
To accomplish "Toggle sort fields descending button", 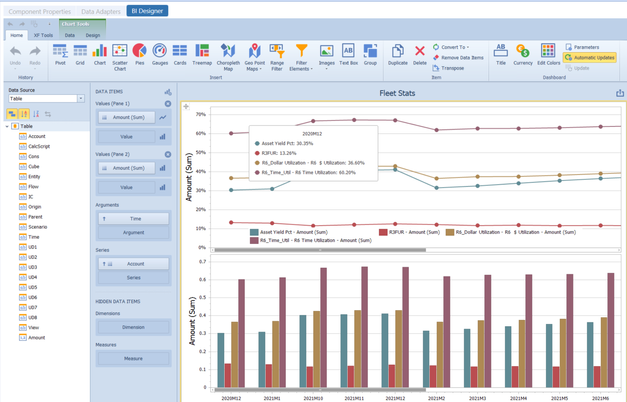I will [36, 114].
